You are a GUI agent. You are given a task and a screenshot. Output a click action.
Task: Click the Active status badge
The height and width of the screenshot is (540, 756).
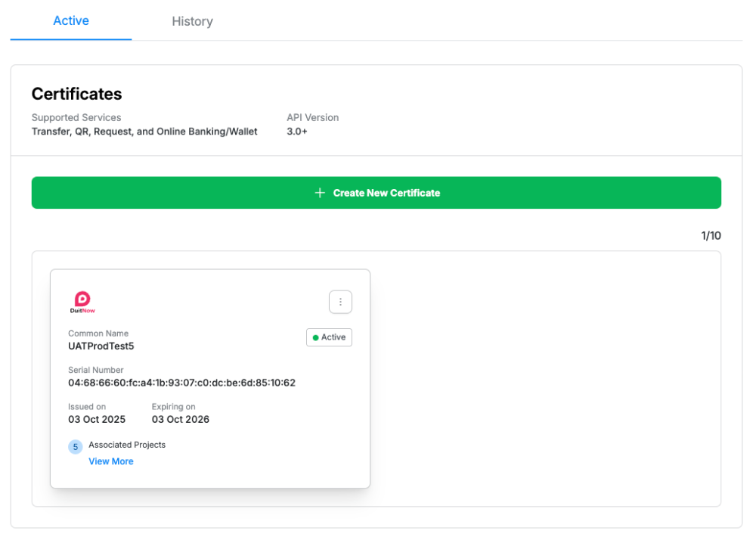tap(329, 337)
